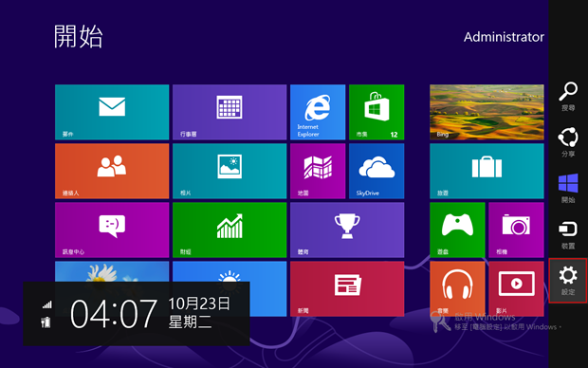588x368 pixels.
Task: Click the 裝置 Devices charm
Action: pos(568,235)
